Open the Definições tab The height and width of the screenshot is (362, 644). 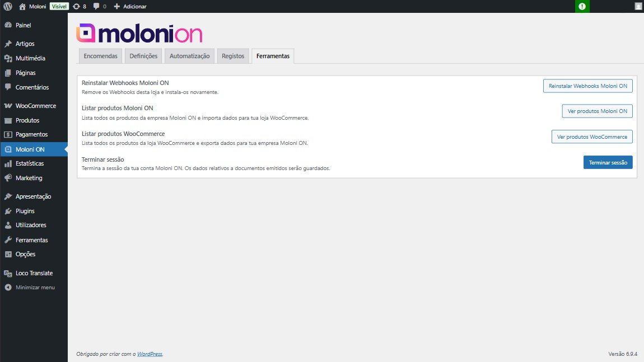pyautogui.click(x=143, y=56)
